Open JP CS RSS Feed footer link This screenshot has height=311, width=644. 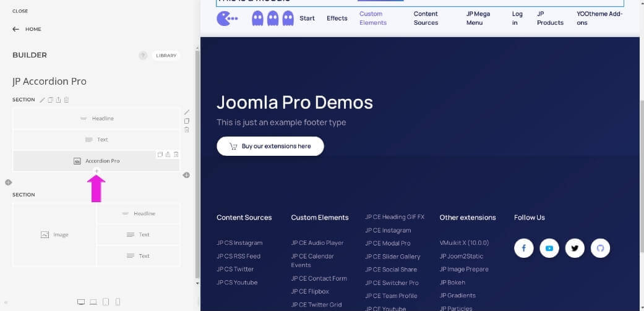pyautogui.click(x=239, y=256)
